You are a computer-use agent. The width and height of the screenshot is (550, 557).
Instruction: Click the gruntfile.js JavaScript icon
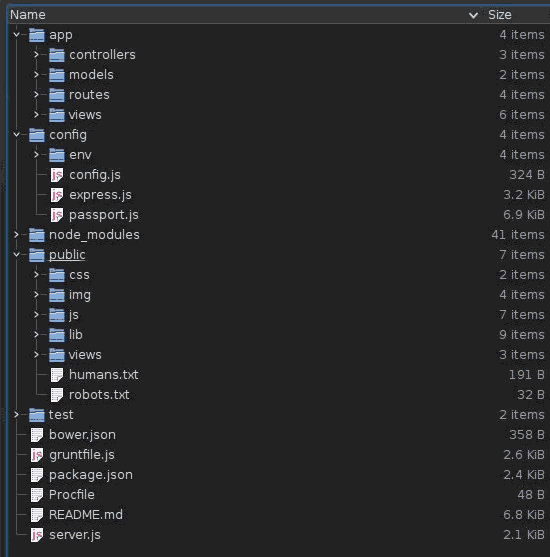tap(37, 455)
